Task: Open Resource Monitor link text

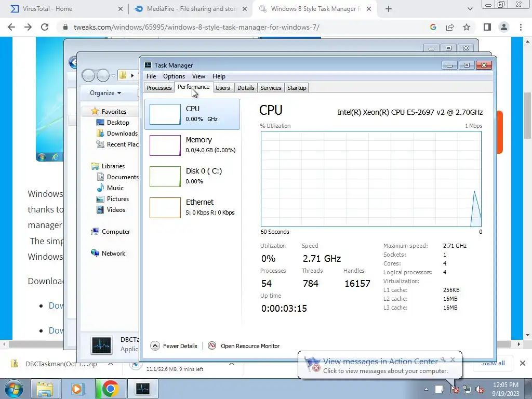Action: (x=250, y=346)
